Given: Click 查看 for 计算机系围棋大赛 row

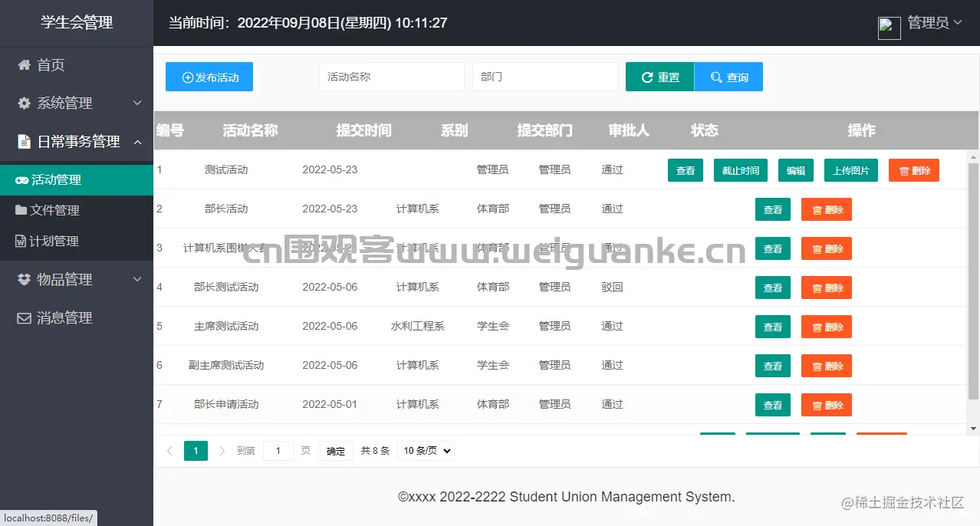Looking at the screenshot, I should coord(773,248).
